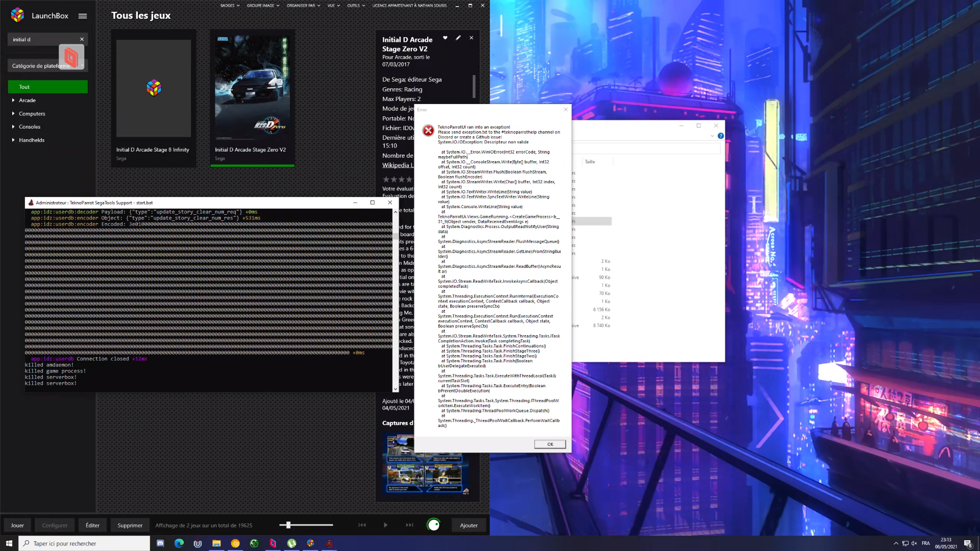Open Windows Start menu

[9, 543]
